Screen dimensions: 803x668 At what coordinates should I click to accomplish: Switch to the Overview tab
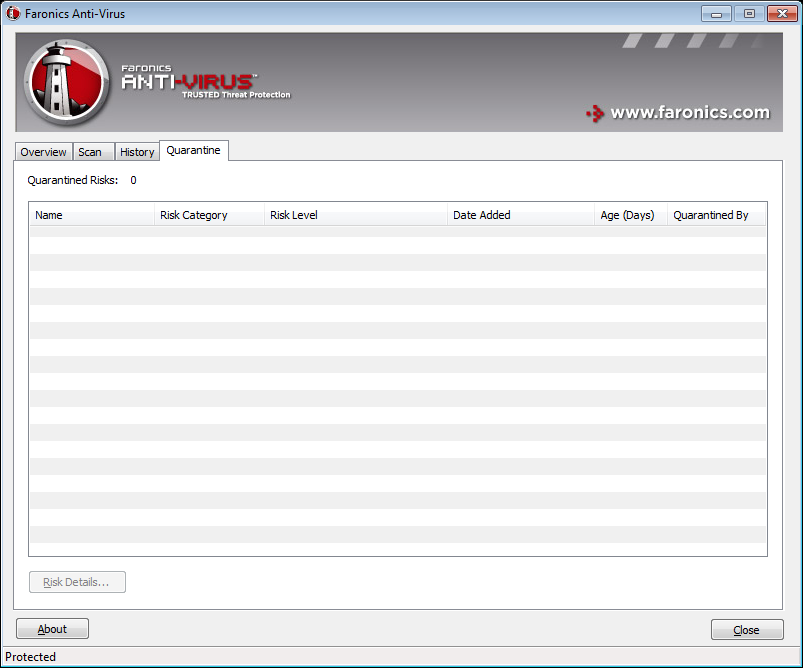tap(44, 152)
